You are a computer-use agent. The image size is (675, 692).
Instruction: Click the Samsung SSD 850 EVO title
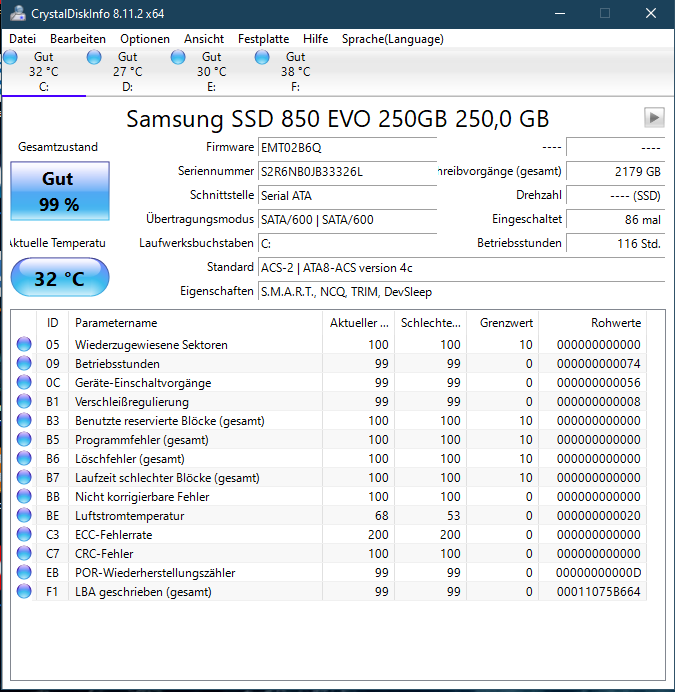[337, 119]
